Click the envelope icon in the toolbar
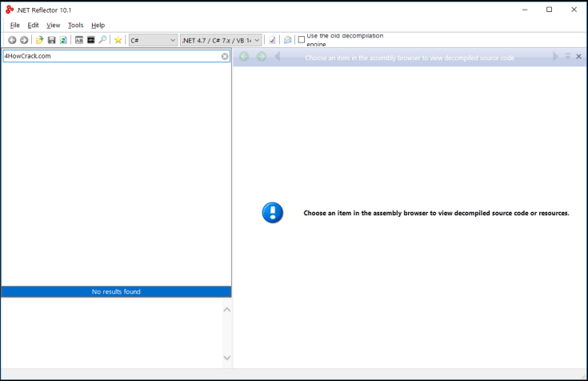This screenshot has height=381, width=588. pos(288,40)
